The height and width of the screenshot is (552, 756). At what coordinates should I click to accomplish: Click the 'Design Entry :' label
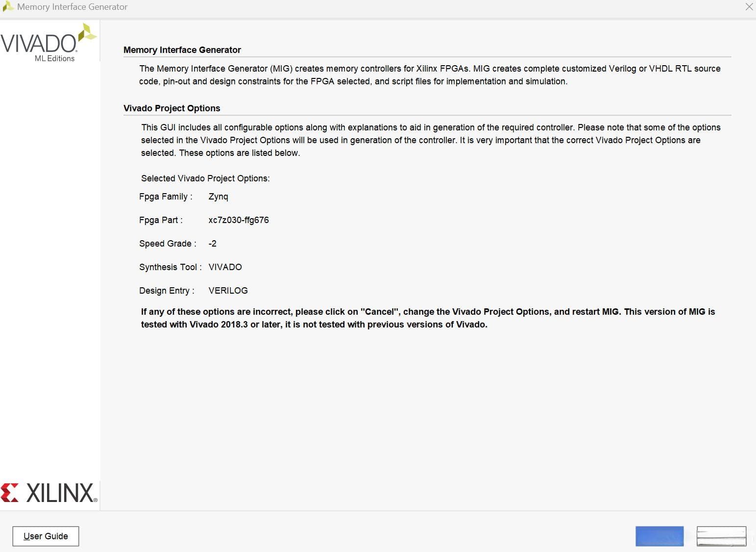point(167,291)
